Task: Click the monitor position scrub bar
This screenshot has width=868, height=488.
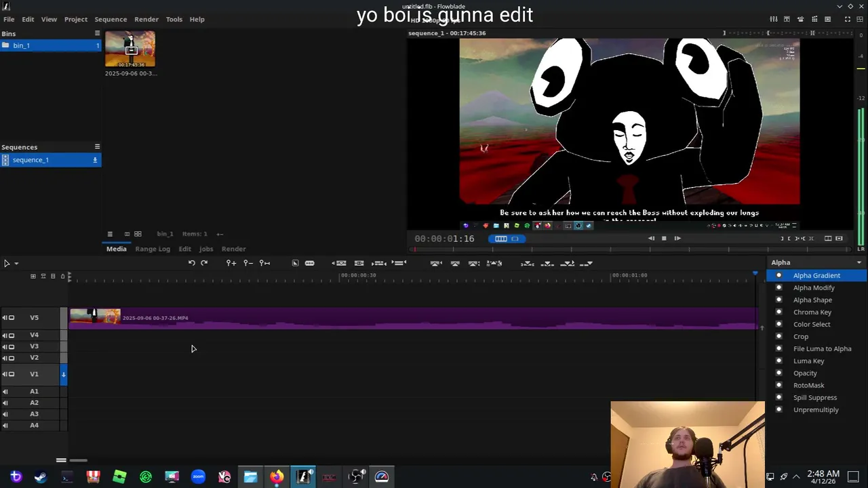Action: point(631,249)
